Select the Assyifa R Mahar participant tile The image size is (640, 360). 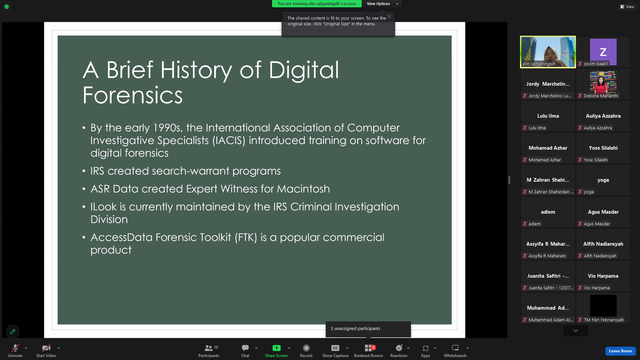click(548, 244)
